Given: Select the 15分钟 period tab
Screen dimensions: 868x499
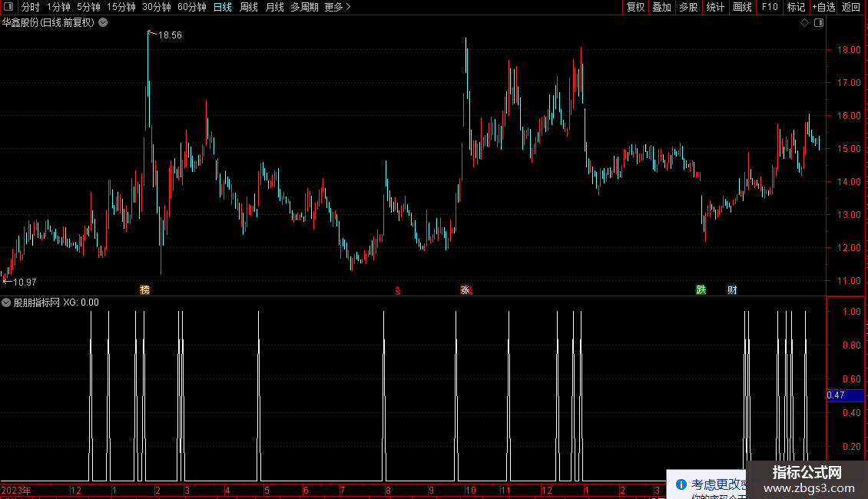Looking at the screenshot, I should [x=121, y=7].
